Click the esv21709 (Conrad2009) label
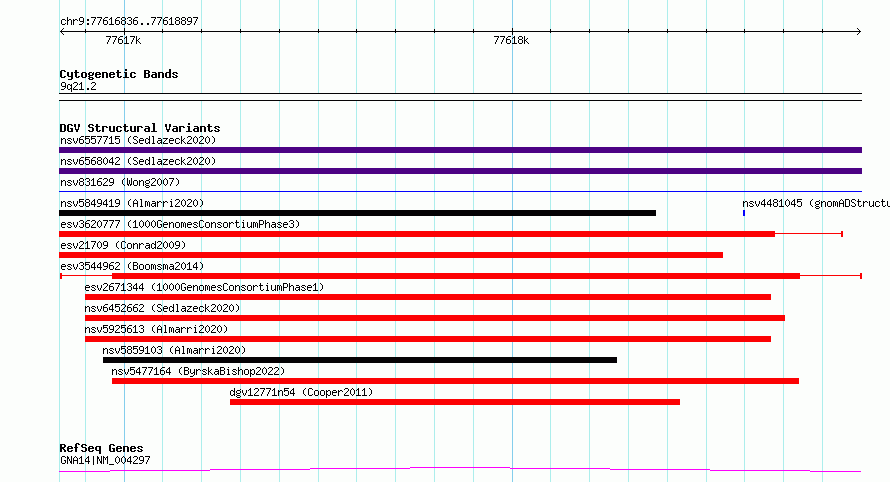The image size is (890, 482). (123, 245)
